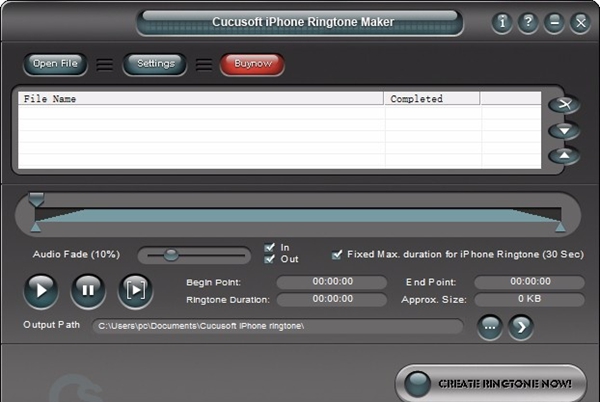
Task: Browse output folder with the ellipsis button
Action: (490, 327)
